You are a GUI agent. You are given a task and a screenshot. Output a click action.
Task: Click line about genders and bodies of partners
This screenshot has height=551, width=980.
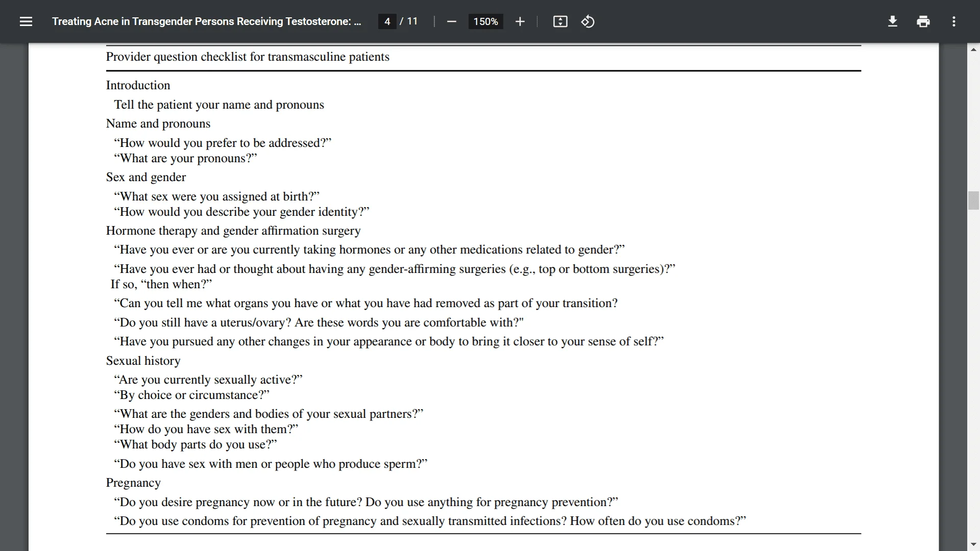tap(268, 414)
